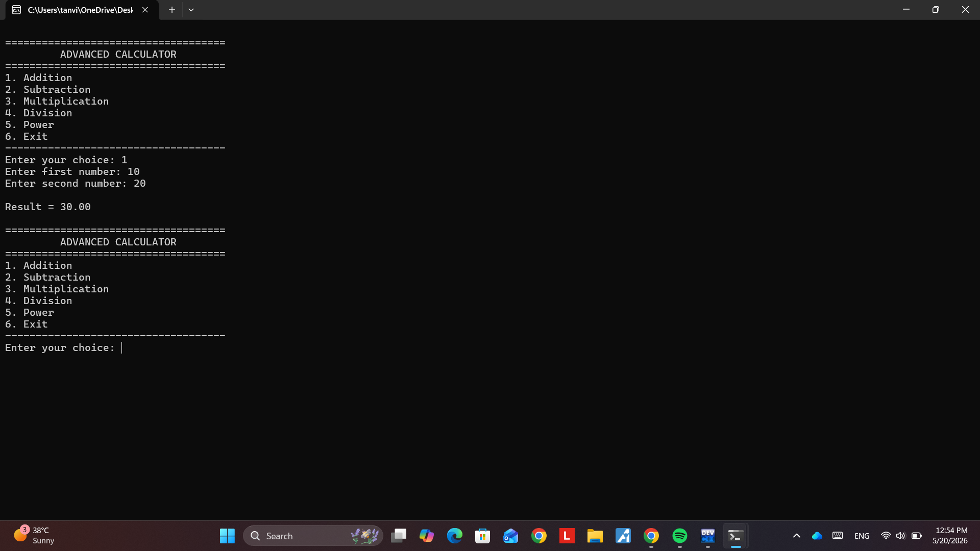Screen dimensions: 980x551
Task: Open Wi-Fi network quick settings
Action: click(886, 536)
